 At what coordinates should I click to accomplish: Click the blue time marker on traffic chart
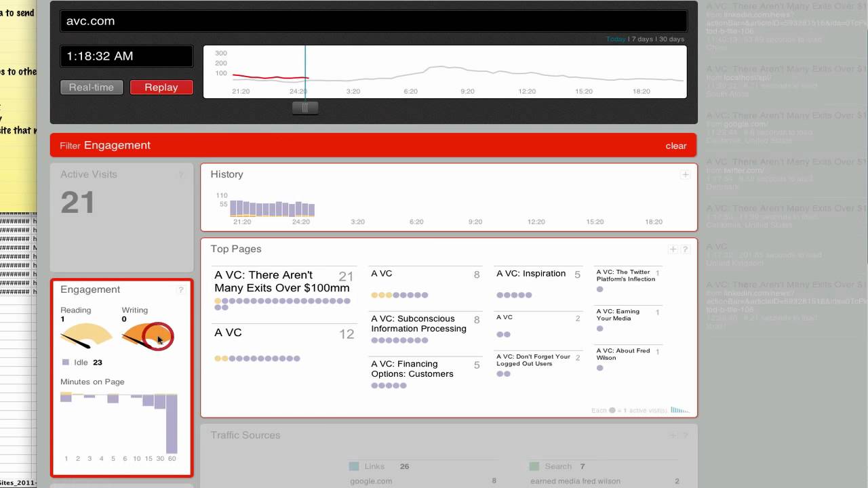click(305, 71)
